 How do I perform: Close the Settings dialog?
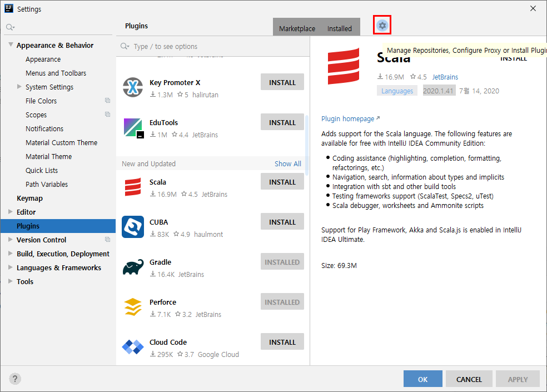click(x=533, y=8)
